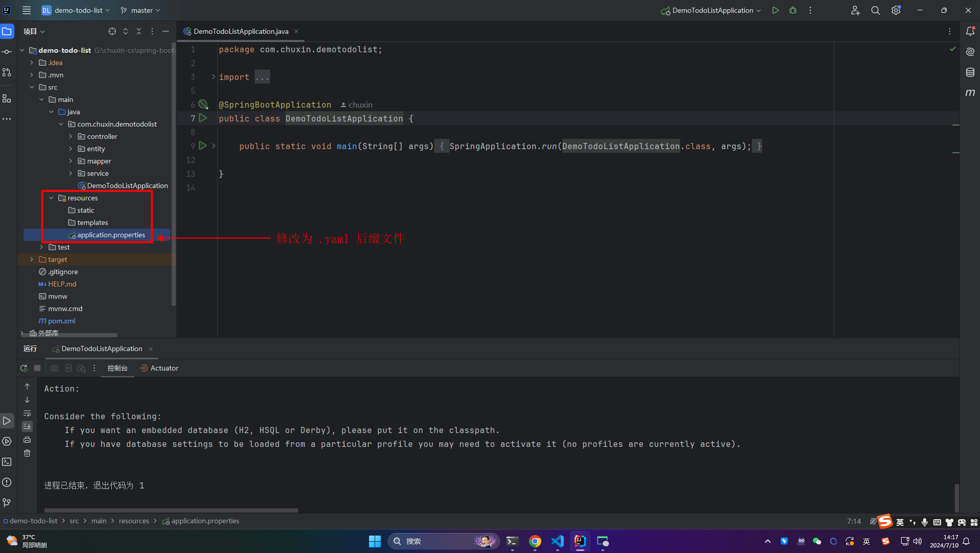980x553 pixels.
Task: Open demo-todo-list project dropdown
Action: pyautogui.click(x=75, y=10)
